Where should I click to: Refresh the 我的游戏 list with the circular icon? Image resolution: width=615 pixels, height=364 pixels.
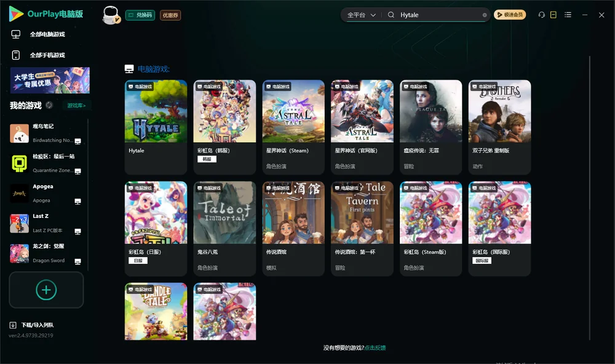(x=49, y=105)
